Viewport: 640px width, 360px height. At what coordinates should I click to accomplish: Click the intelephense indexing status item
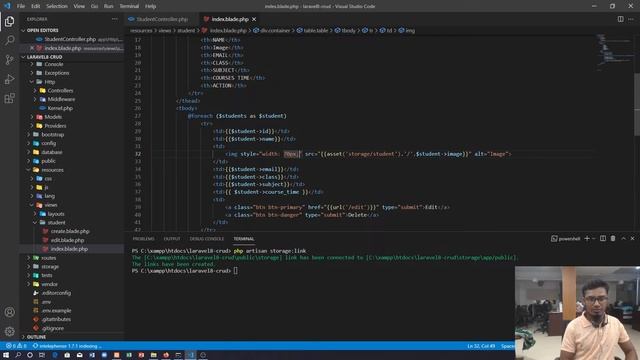tap(67, 346)
